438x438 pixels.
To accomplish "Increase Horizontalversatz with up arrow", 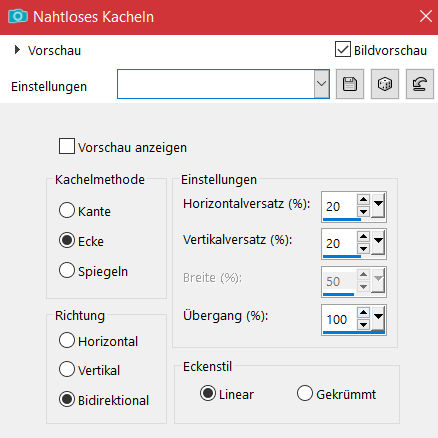I will coord(363,200).
